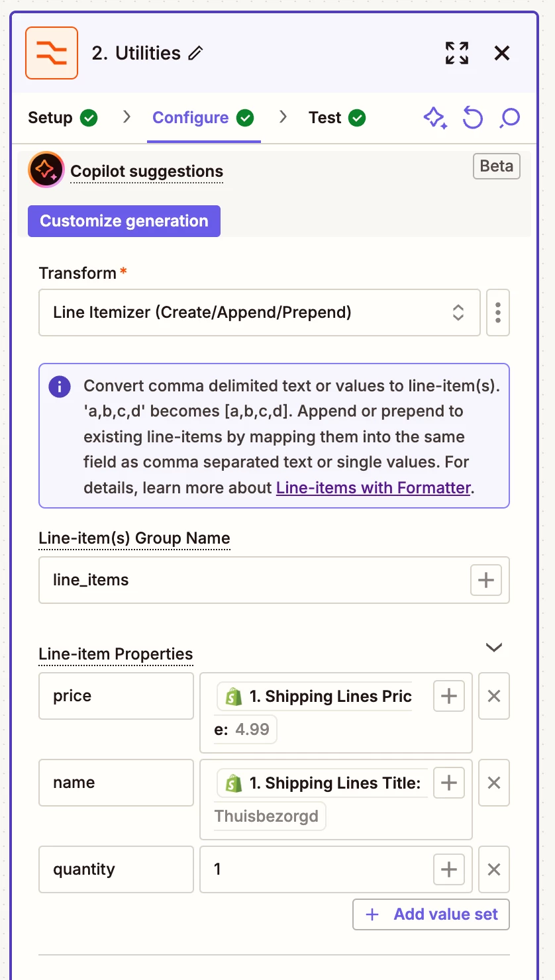Open the Transform dropdown

260,313
